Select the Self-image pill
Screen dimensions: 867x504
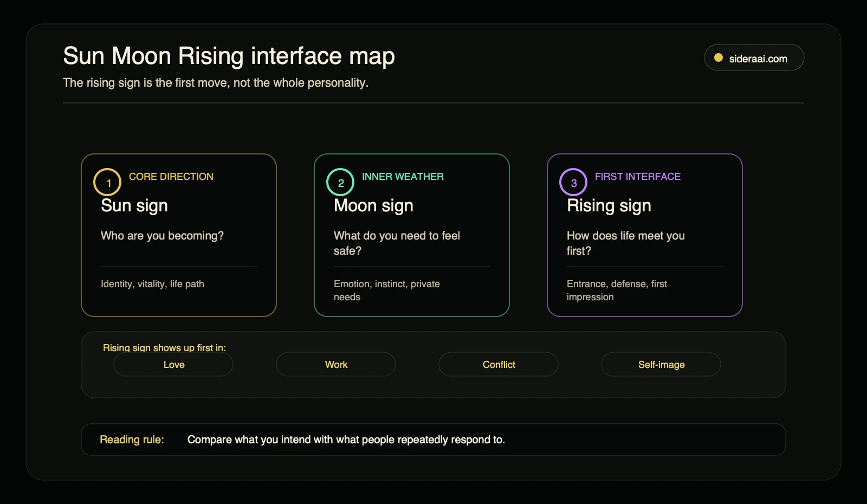(x=661, y=364)
